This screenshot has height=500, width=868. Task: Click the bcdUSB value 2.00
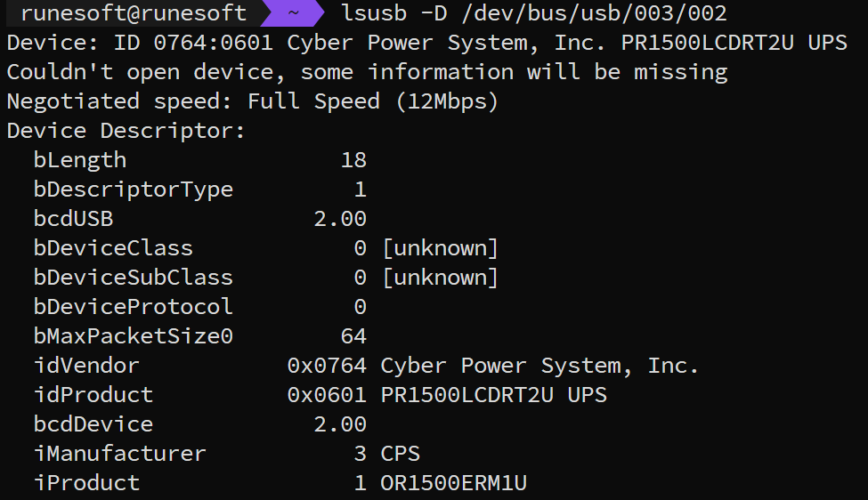(340, 219)
